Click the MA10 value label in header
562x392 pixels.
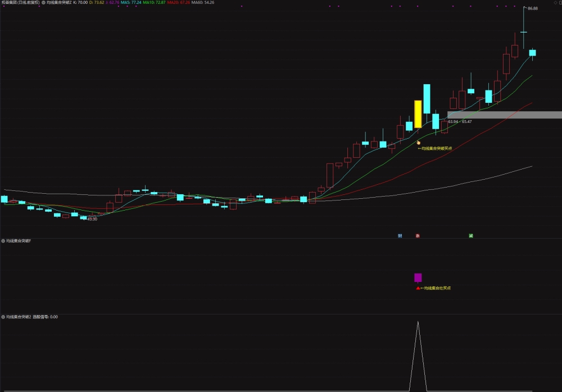point(154,2)
